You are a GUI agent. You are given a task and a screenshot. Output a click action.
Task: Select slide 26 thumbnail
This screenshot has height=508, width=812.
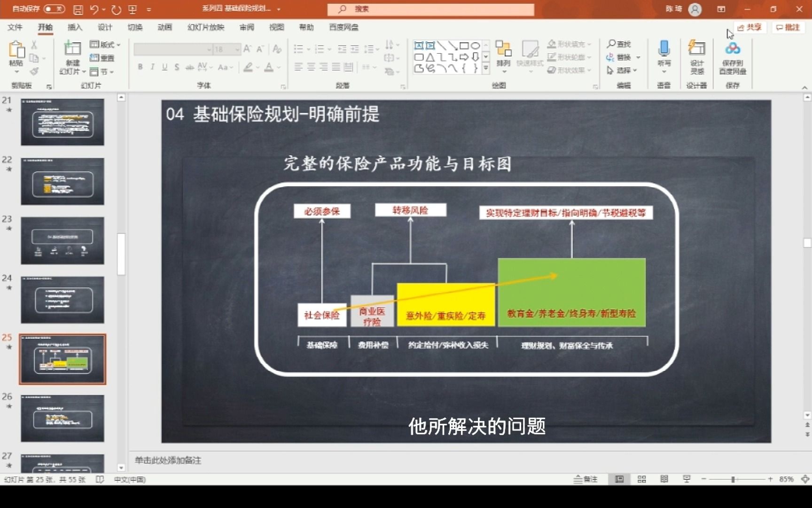click(62, 418)
